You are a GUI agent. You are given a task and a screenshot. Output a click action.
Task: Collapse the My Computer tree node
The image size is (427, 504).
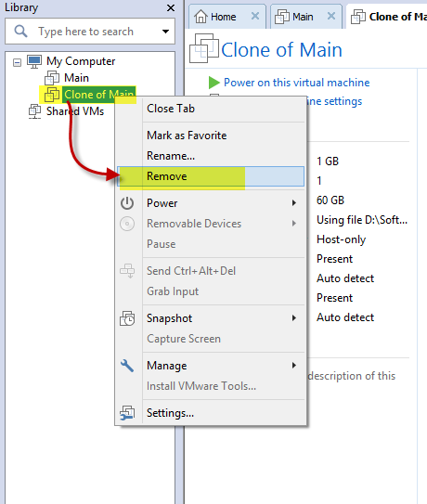[x=17, y=62]
